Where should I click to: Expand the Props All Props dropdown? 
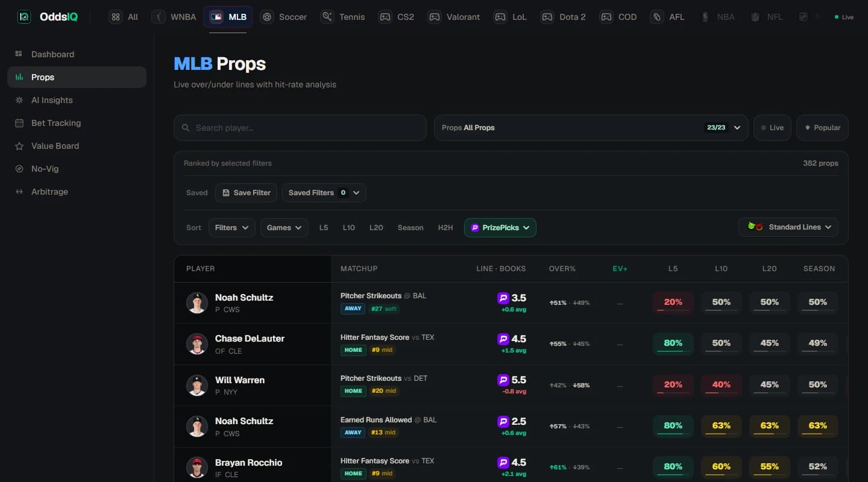(x=591, y=128)
